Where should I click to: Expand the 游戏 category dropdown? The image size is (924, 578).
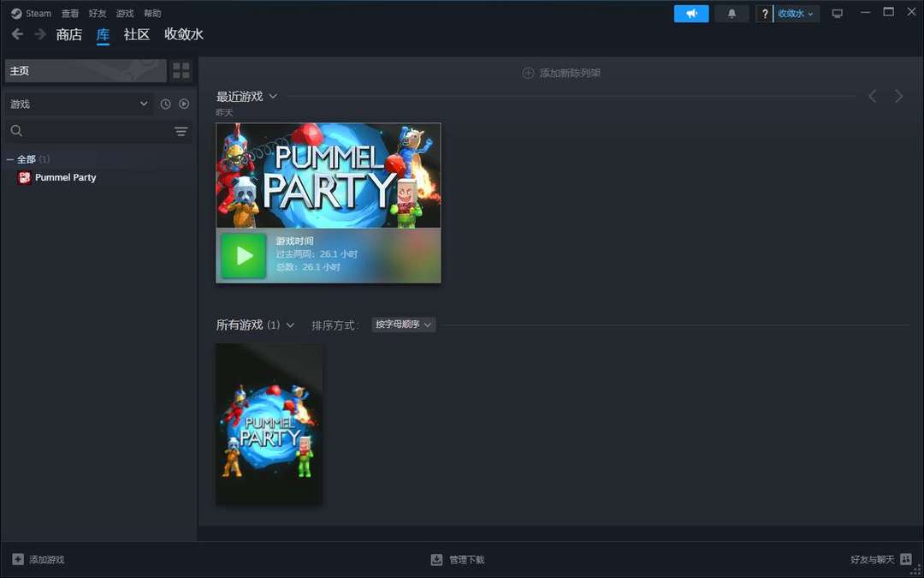(80, 104)
